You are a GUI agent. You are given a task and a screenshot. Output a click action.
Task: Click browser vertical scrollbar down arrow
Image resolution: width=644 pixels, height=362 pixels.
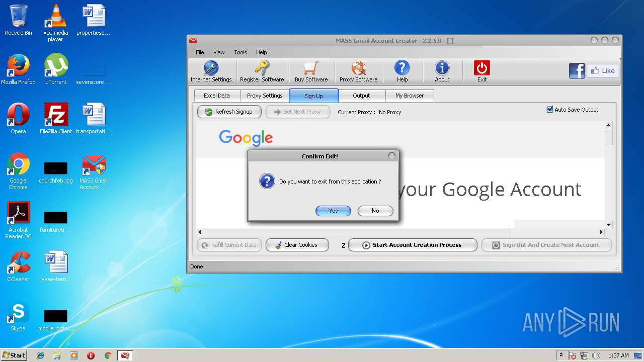point(608,225)
